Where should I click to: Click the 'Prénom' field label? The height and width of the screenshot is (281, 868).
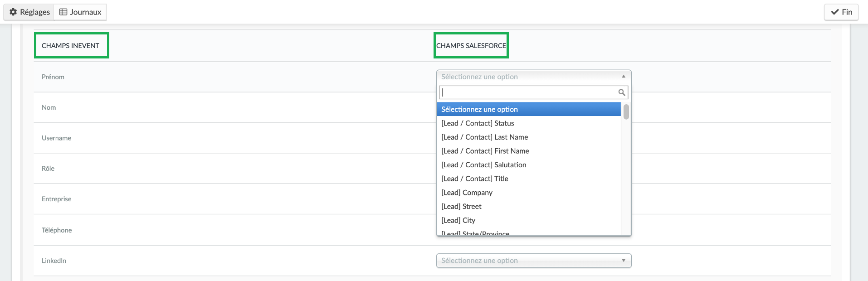[x=53, y=77]
